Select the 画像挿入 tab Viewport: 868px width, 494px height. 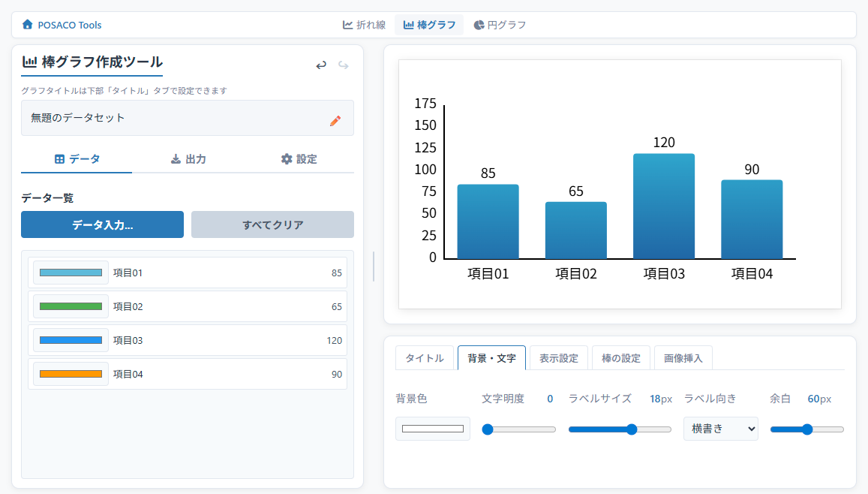click(x=683, y=358)
